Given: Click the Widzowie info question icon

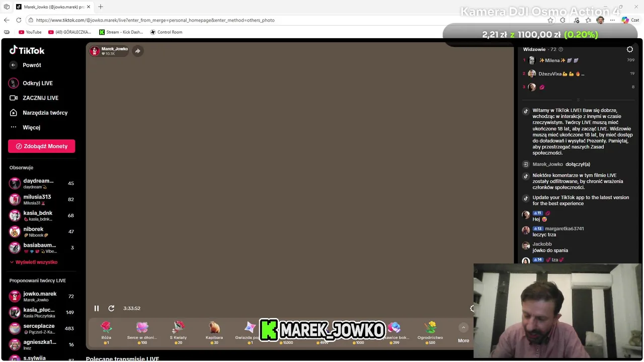Looking at the screenshot, I should coord(560,49).
